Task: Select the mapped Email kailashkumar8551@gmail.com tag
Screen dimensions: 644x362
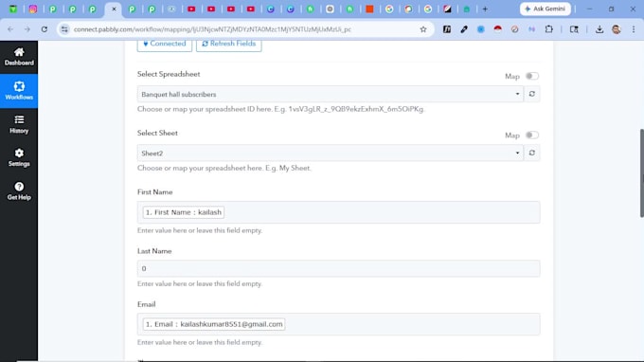Action: [x=214, y=324]
